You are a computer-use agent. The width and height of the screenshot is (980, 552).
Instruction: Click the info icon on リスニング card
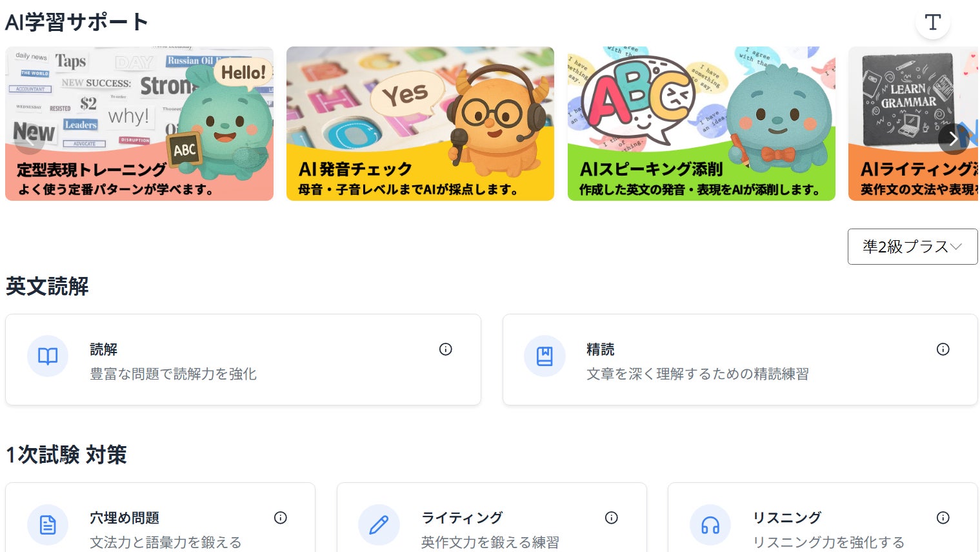click(943, 518)
